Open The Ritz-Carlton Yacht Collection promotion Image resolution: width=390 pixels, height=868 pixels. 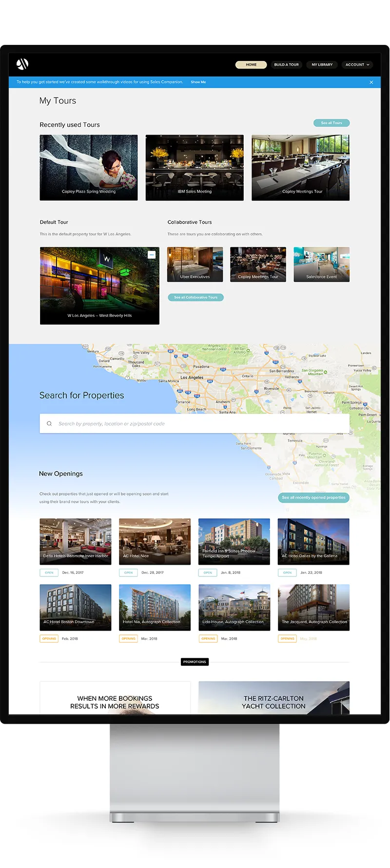point(274,698)
